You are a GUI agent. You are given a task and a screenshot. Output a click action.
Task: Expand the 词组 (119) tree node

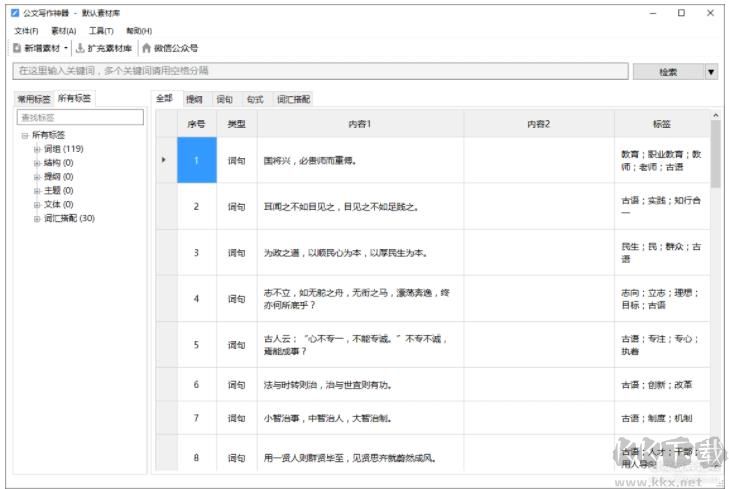click(37, 149)
